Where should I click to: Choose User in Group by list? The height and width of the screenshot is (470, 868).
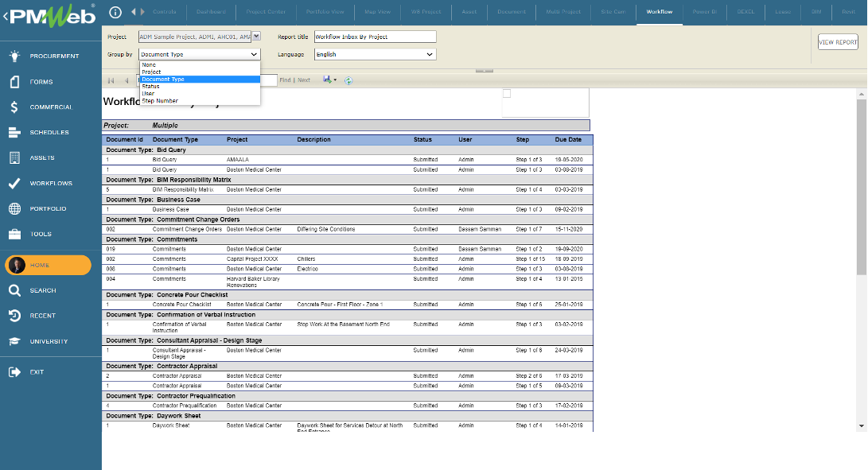tap(199, 94)
